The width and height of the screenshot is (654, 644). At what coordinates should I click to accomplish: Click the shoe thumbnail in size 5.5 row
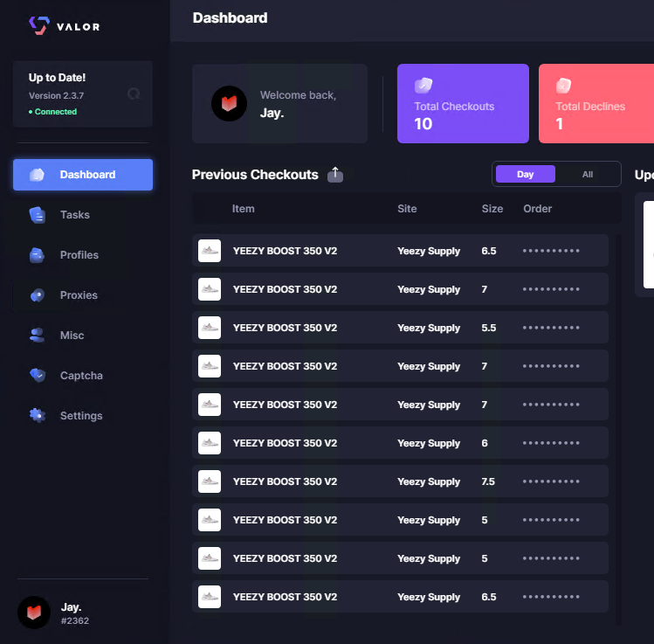[x=210, y=328]
